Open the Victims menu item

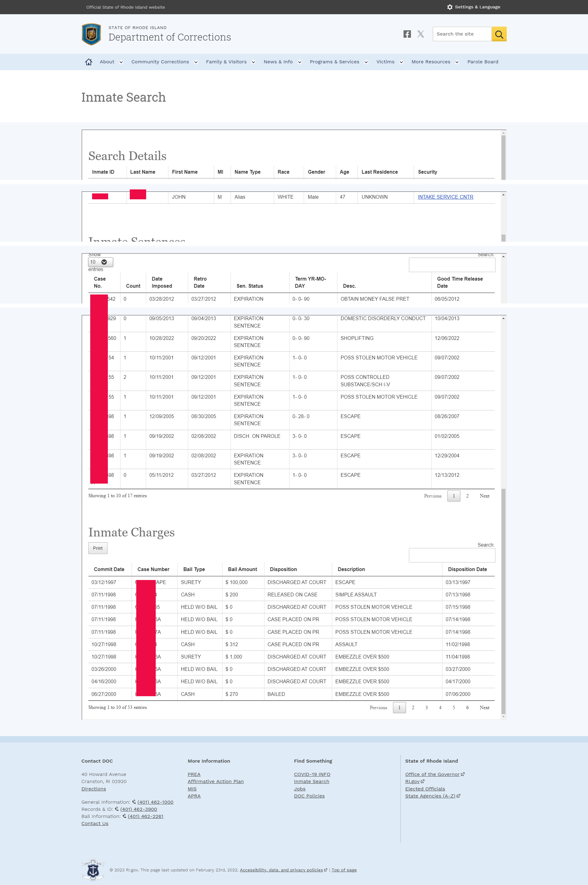click(x=385, y=62)
